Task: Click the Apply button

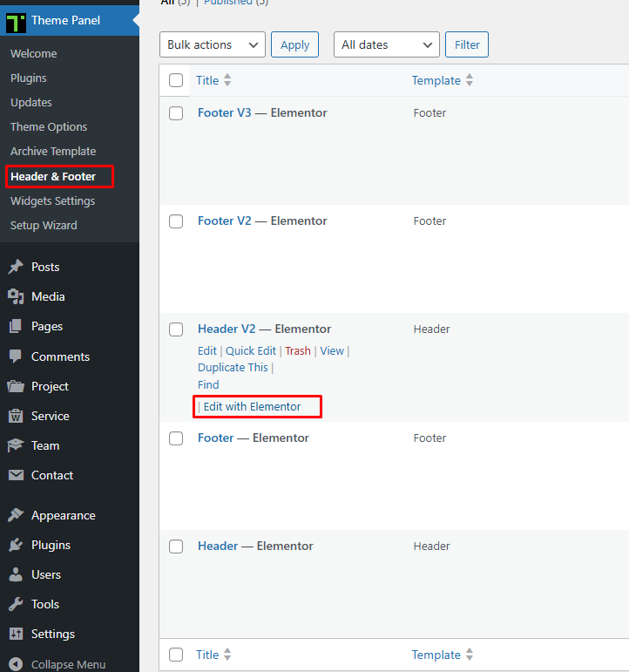Action: tap(294, 44)
